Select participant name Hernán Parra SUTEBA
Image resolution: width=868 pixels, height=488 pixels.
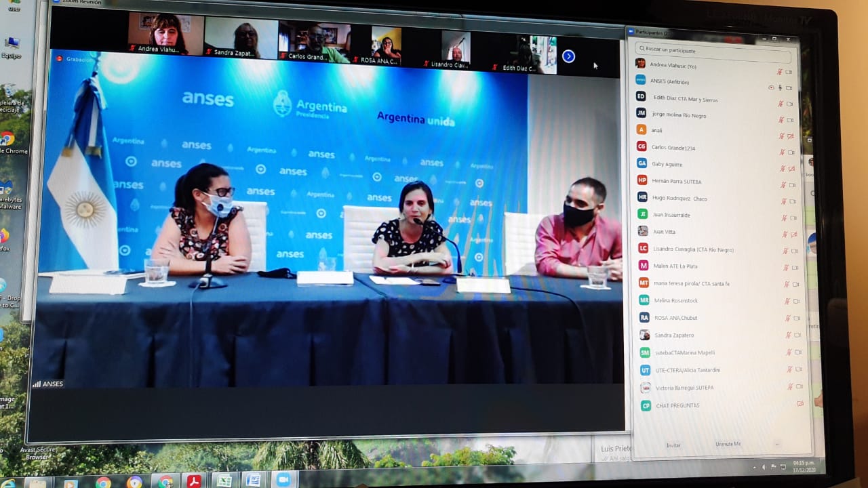pyautogui.click(x=676, y=182)
